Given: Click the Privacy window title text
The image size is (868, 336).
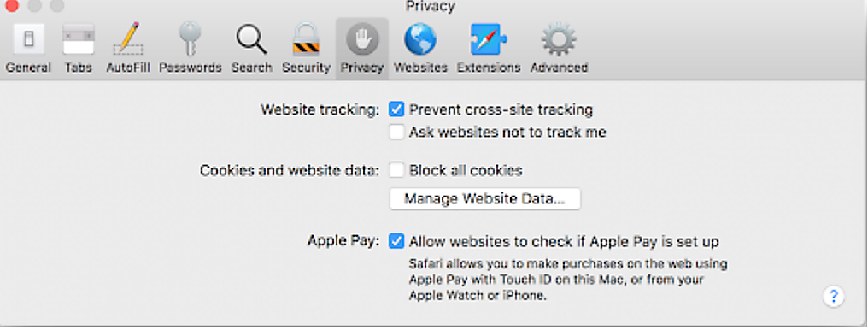Looking at the screenshot, I should click(430, 7).
